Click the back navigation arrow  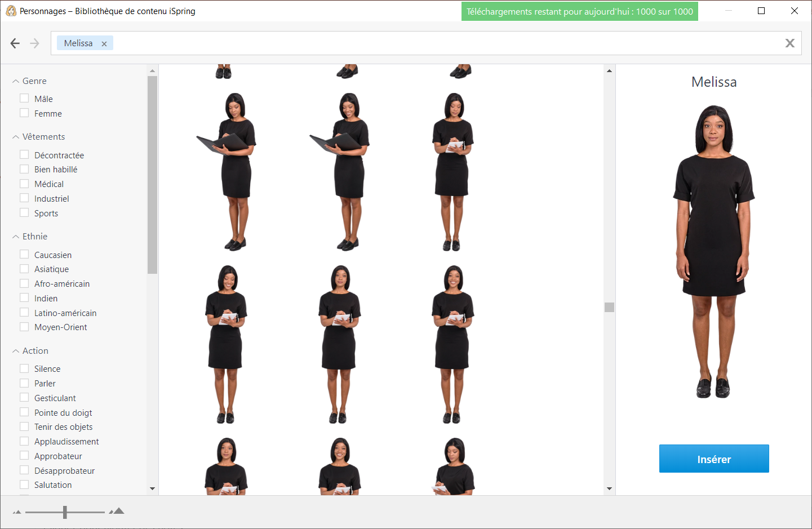click(15, 43)
